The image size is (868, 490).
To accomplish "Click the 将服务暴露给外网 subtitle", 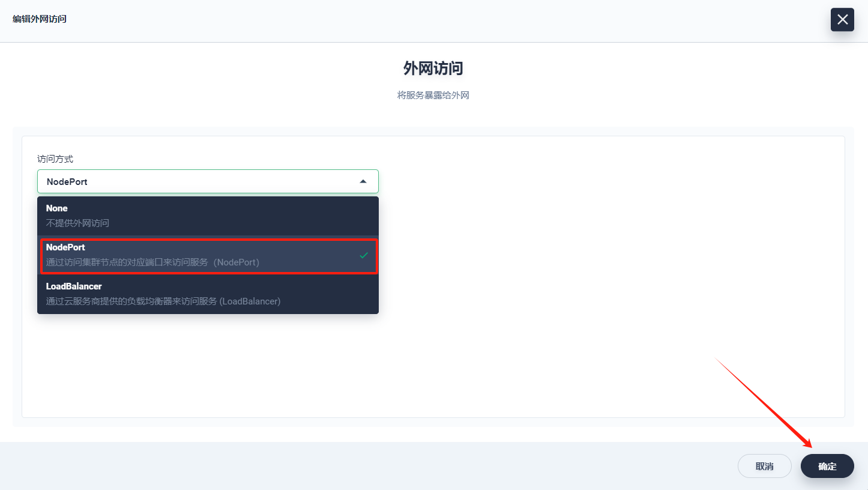I will (433, 95).
